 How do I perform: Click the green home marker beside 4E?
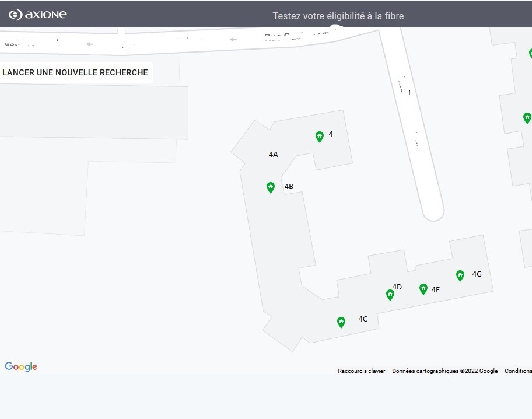pyautogui.click(x=423, y=289)
